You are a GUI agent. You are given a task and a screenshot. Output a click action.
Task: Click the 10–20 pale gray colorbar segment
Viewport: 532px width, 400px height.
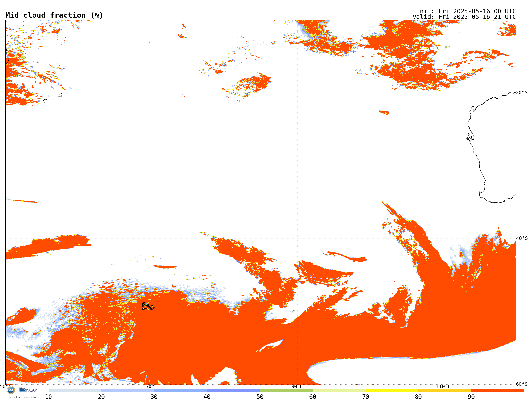[75, 391]
